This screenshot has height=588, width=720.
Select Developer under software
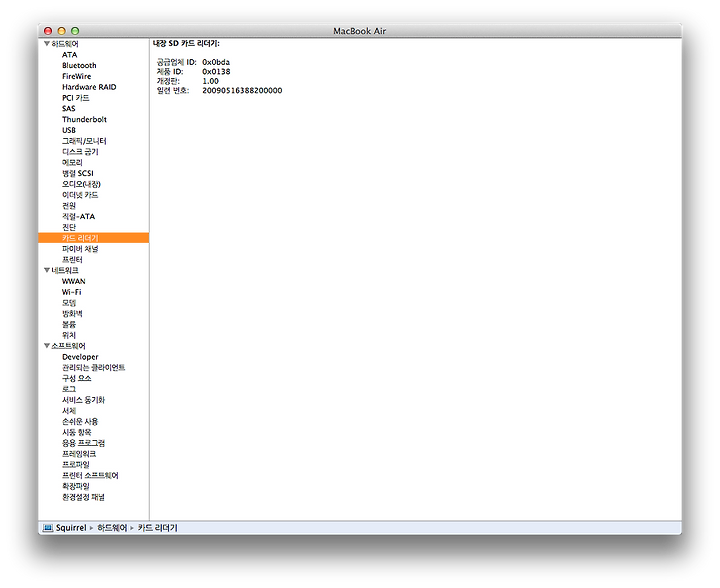(x=80, y=357)
